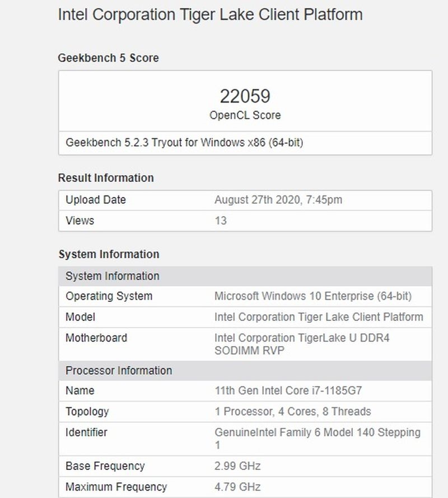This screenshot has height=498, width=448.
Task: Click the Model value in system table
Action: (319, 317)
